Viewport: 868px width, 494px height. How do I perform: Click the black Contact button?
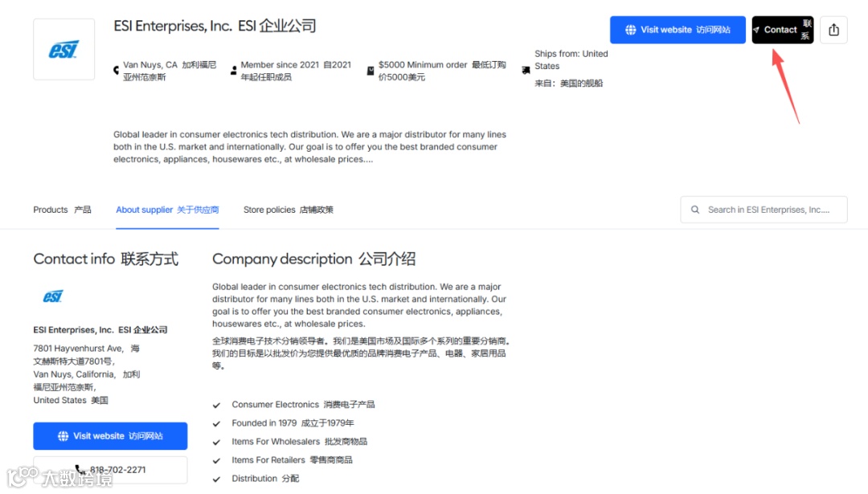tap(782, 30)
